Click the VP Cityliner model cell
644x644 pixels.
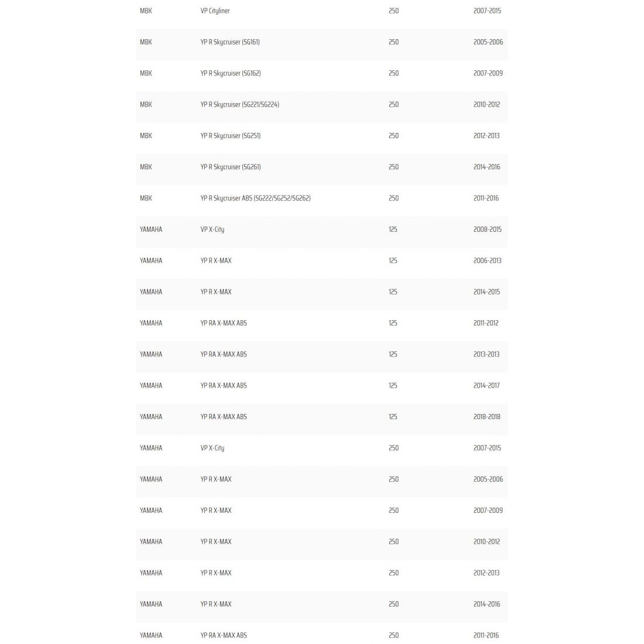[215, 11]
